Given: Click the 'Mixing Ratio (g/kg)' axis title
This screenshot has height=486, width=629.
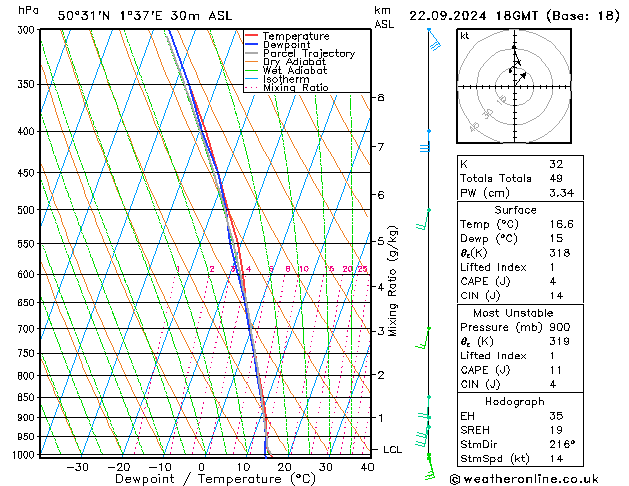Looking at the screenshot, I should point(393,281).
